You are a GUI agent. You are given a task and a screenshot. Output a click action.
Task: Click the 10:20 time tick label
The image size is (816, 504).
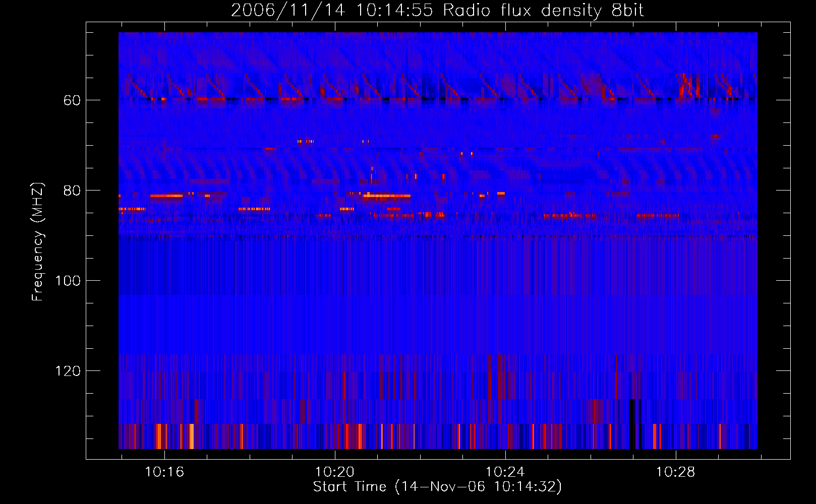pos(335,472)
